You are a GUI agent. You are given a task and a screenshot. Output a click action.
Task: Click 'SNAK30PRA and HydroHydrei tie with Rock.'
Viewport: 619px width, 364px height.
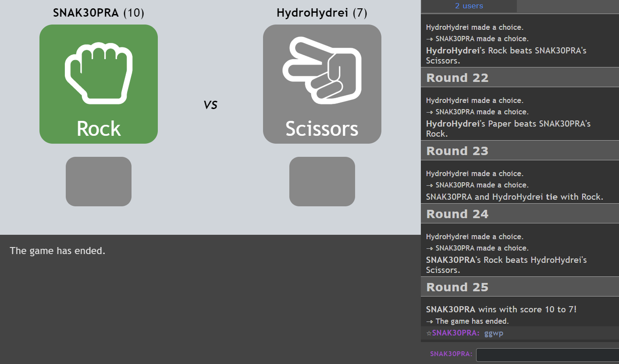click(x=515, y=197)
